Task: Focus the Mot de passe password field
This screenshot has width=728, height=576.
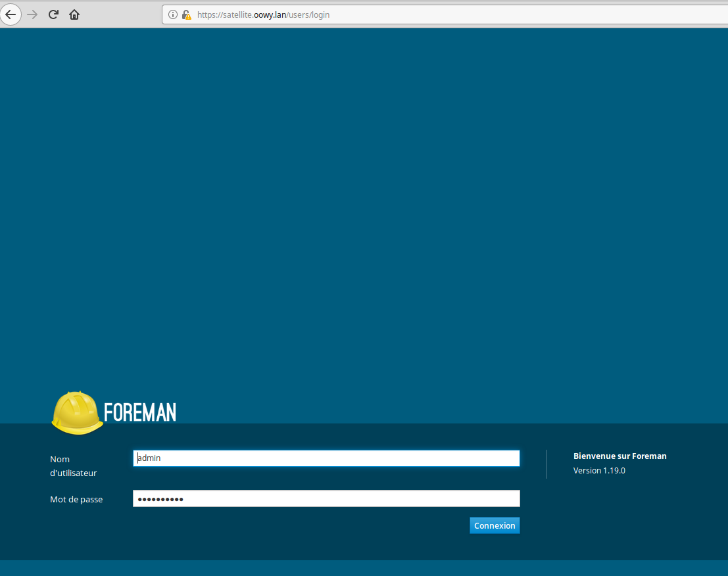Action: point(326,499)
